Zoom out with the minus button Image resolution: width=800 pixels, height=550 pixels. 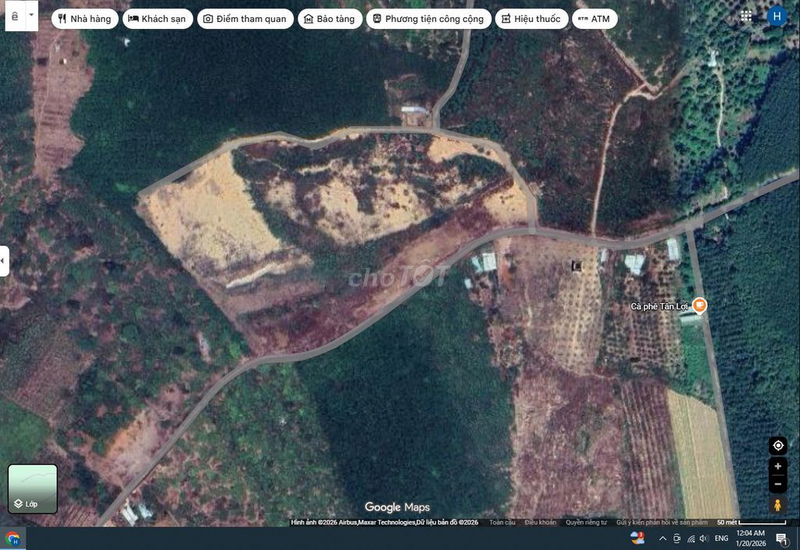[x=778, y=484]
